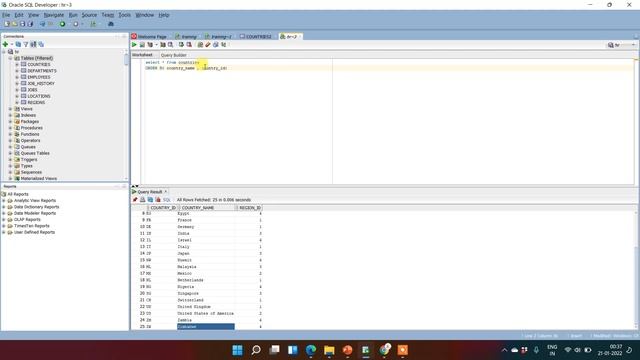Select the Worksheet tab
This screenshot has height=360, width=640.
click(x=142, y=55)
